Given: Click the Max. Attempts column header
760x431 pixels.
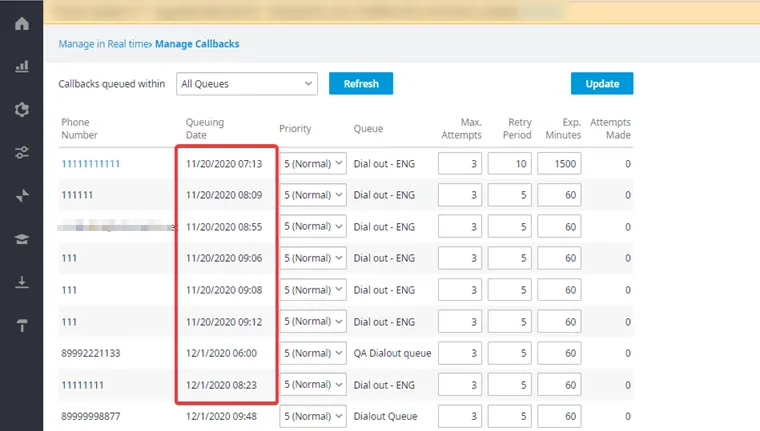Looking at the screenshot, I should (x=461, y=128).
